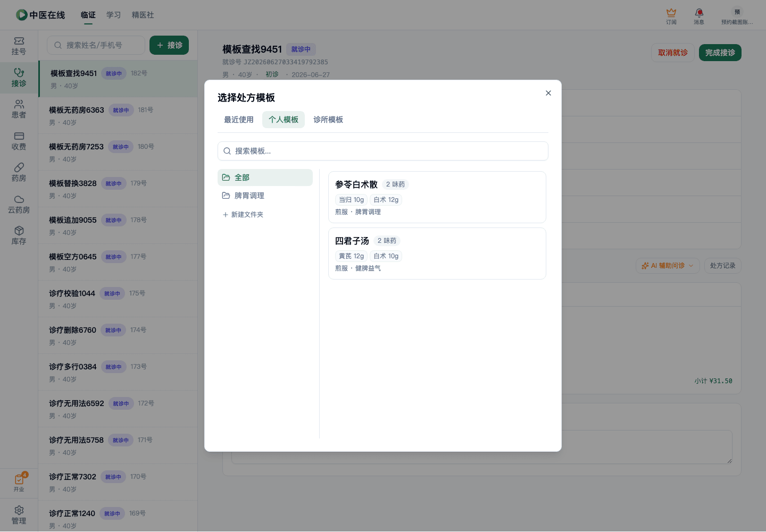The image size is (766, 532).
Task: Click the 黄芪 12g herb tag
Action: pyautogui.click(x=352, y=256)
